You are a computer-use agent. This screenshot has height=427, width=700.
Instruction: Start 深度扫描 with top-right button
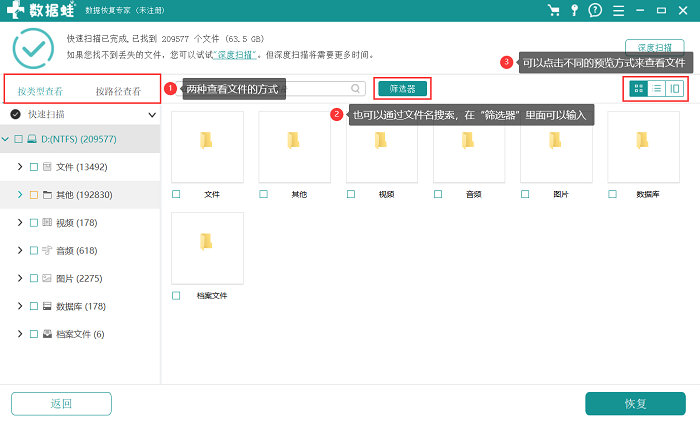654,47
